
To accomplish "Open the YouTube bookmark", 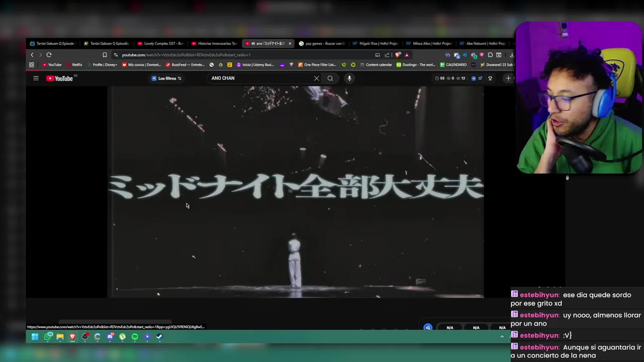I will [x=52, y=65].
